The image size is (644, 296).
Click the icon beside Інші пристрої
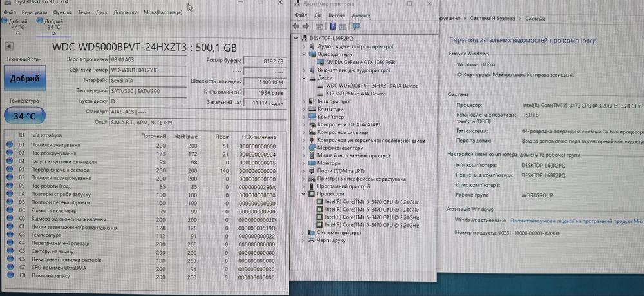click(312, 101)
